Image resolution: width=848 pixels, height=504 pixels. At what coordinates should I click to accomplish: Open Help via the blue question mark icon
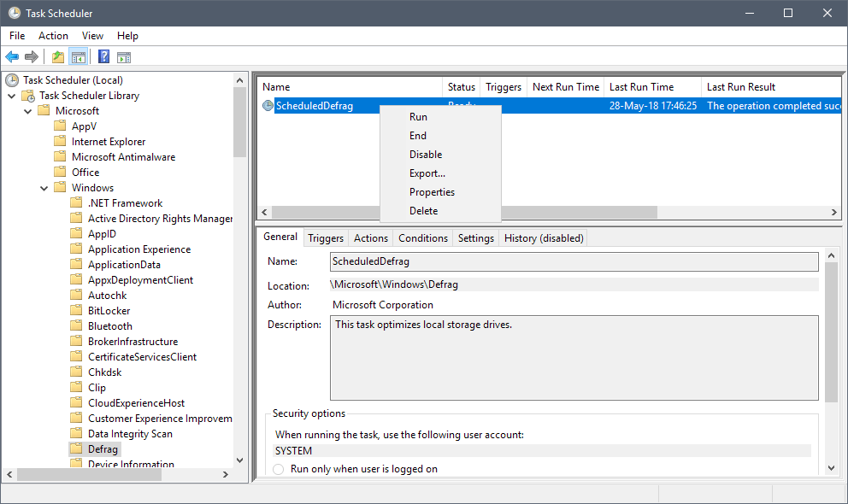[103, 56]
